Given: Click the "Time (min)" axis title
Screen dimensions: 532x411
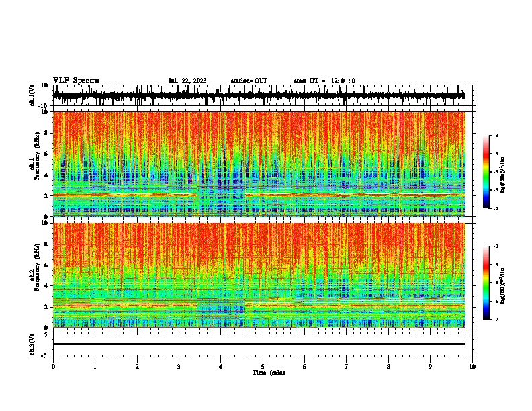Looking at the screenshot, I should coord(269,373).
